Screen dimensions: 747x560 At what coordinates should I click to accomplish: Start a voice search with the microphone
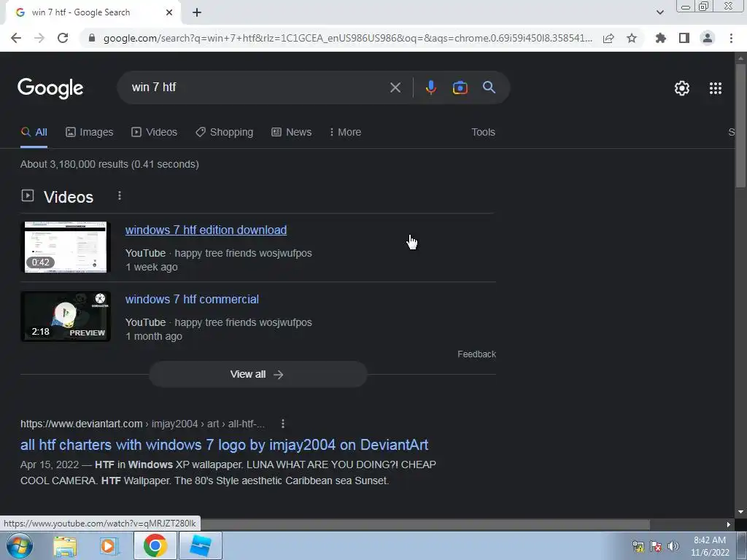coord(430,87)
